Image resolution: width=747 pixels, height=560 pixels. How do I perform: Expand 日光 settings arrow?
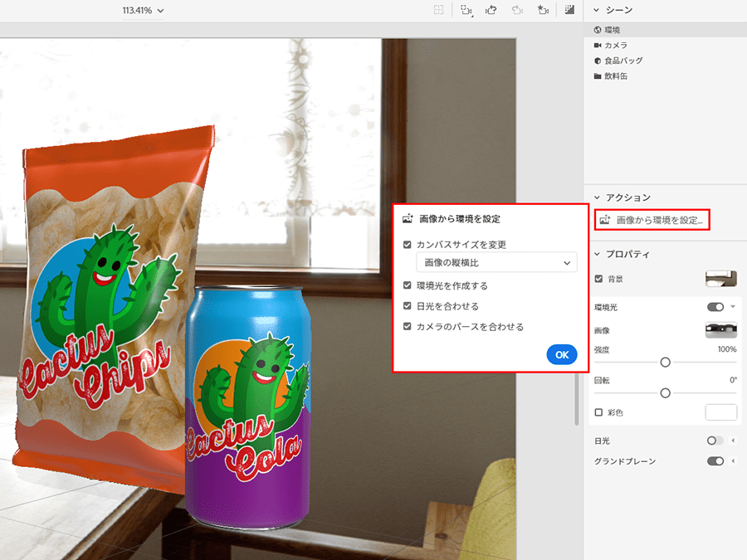pos(733,441)
